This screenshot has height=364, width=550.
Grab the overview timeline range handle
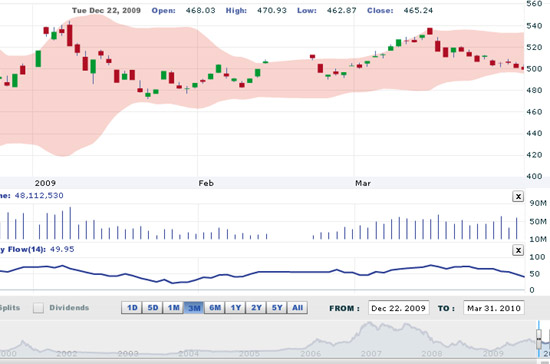[539, 339]
